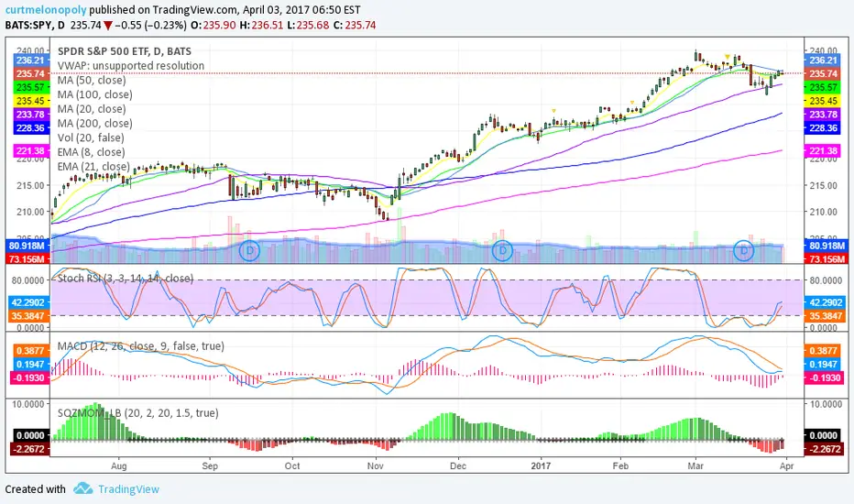Select the BATS:SPY, D symbol text
The width and height of the screenshot is (854, 504).
click(x=35, y=25)
